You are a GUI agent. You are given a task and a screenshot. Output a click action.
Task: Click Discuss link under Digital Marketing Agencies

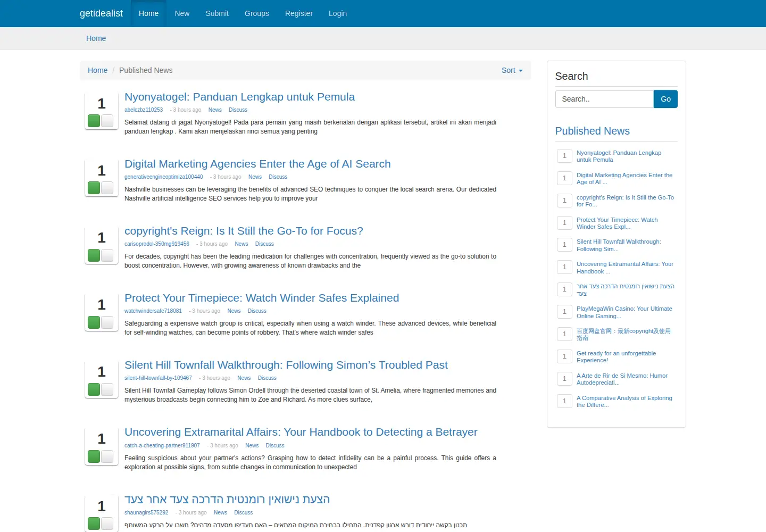[x=278, y=177]
